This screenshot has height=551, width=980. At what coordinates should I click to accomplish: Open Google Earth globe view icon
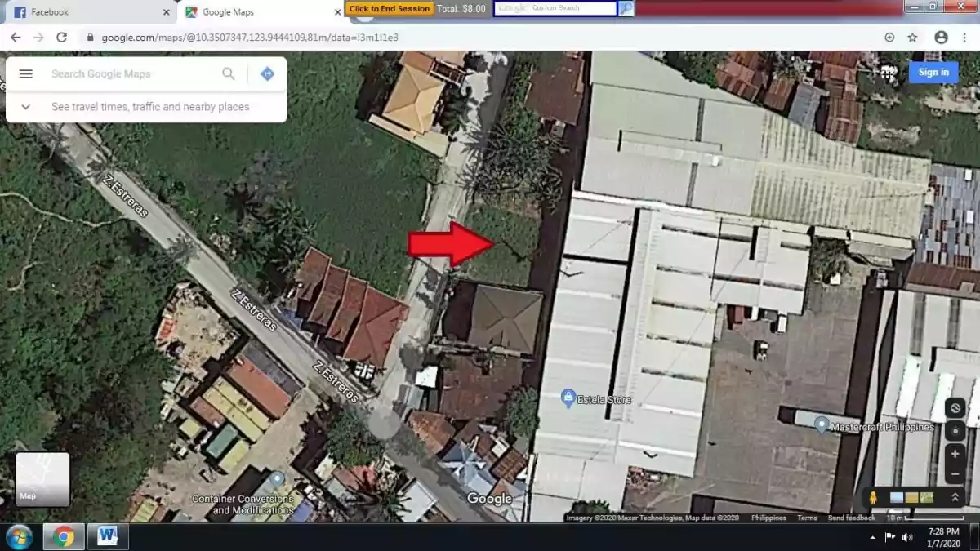pyautogui.click(x=954, y=408)
